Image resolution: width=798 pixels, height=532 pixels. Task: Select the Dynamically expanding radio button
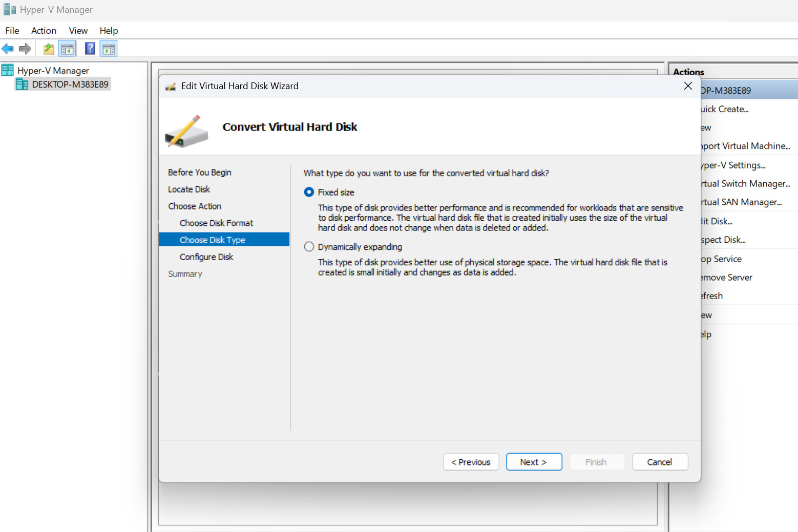click(309, 247)
